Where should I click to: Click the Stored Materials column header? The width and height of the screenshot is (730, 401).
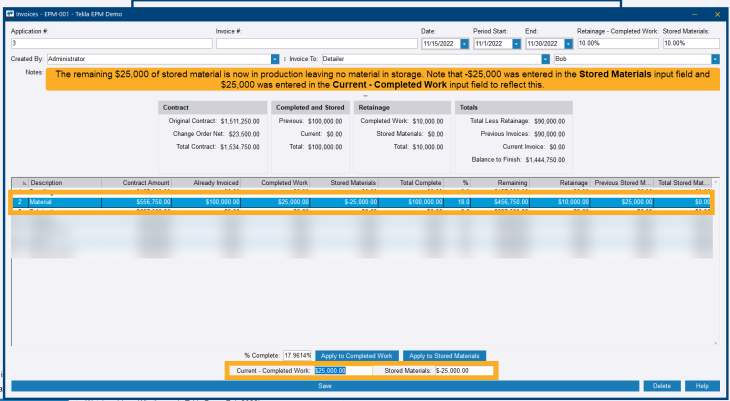(x=344, y=183)
